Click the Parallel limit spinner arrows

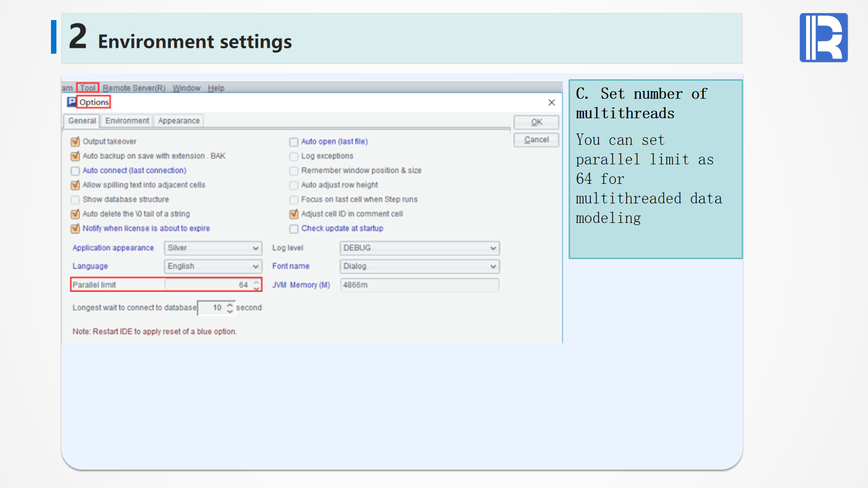click(256, 285)
